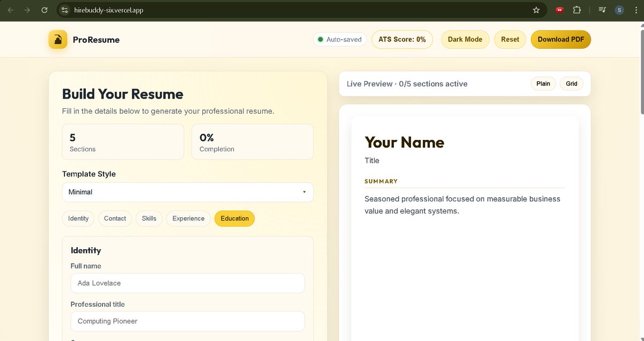Click 'Live Preview · 0/5 sections active' text
The height and width of the screenshot is (341, 644).
pos(407,84)
